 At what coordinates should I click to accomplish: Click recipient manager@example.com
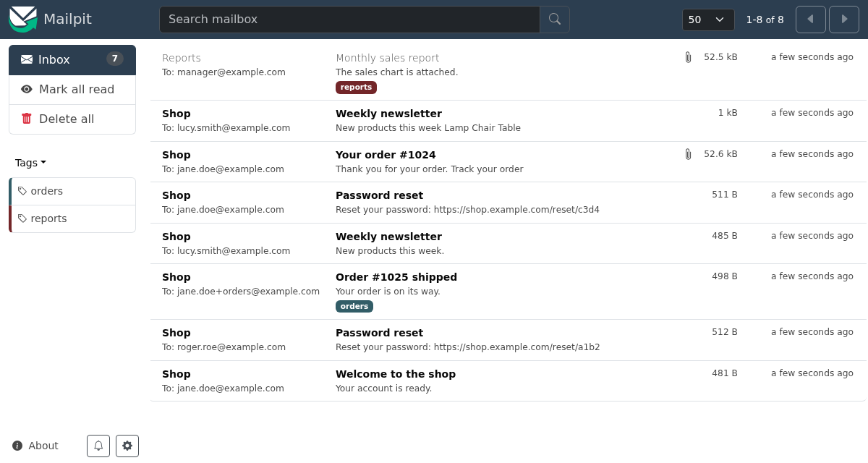pyautogui.click(x=231, y=72)
